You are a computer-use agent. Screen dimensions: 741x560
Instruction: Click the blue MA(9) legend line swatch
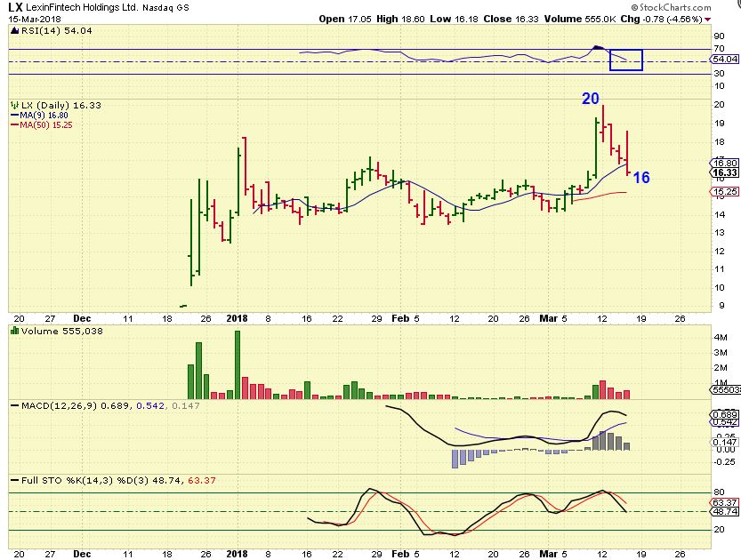point(14,116)
